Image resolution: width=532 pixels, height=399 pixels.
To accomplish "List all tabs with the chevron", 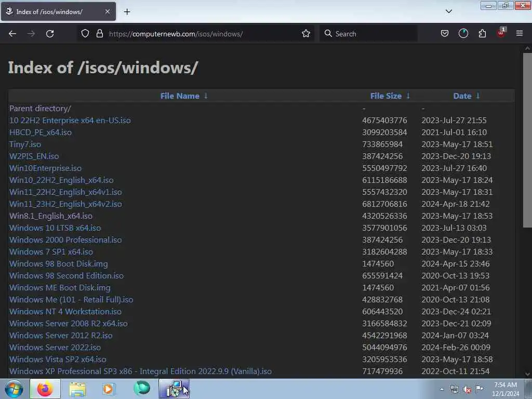I will (448, 11).
